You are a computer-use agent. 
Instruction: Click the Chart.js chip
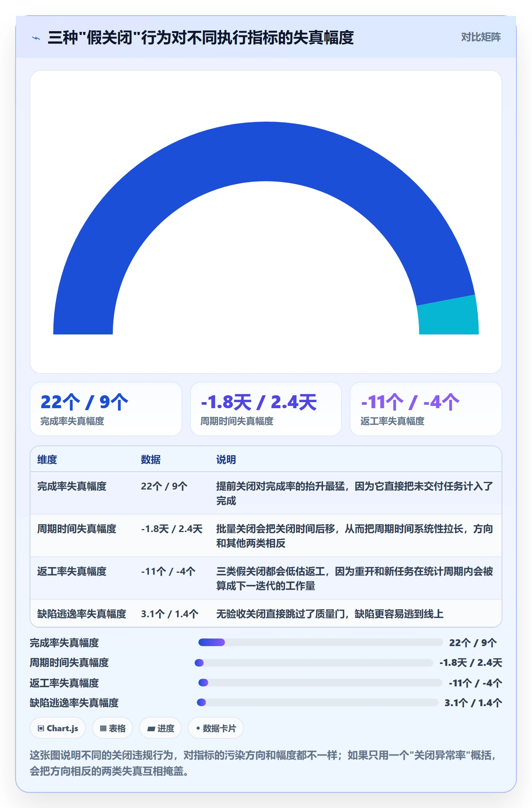(58, 728)
